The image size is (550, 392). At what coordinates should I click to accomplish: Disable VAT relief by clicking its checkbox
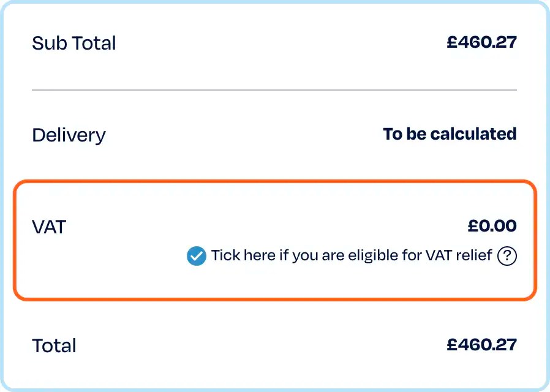[x=195, y=255]
